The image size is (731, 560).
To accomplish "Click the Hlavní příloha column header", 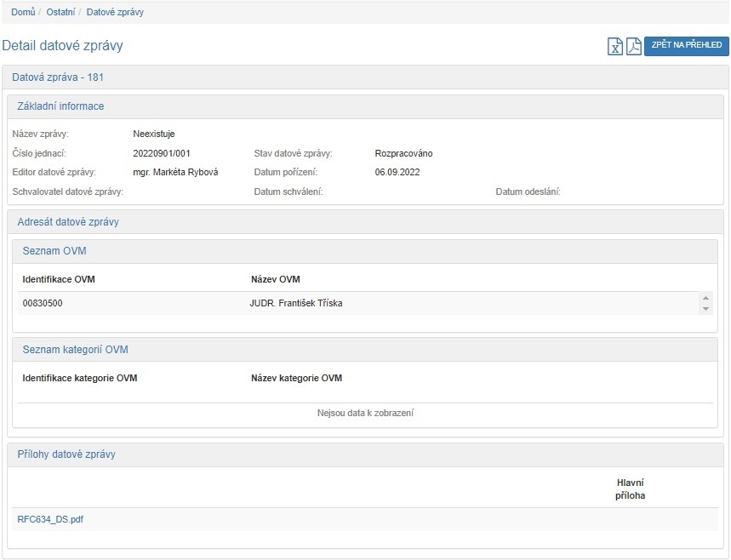I will point(630,489).
